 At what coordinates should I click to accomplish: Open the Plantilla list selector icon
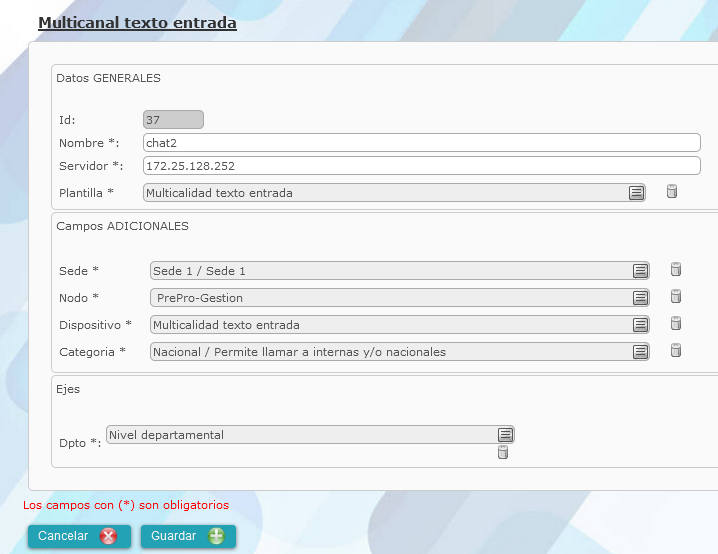click(636, 193)
